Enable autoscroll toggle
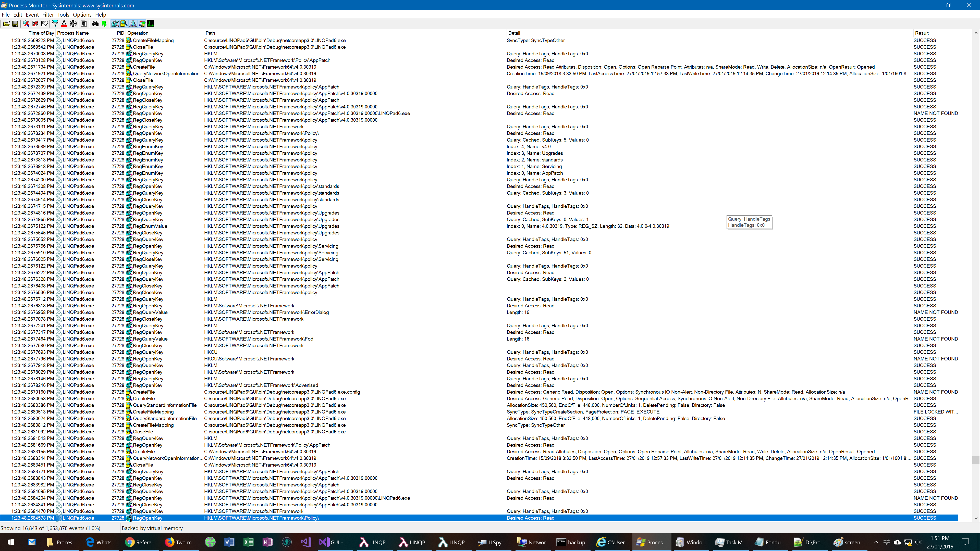Image resolution: width=980 pixels, height=551 pixels. (x=35, y=23)
